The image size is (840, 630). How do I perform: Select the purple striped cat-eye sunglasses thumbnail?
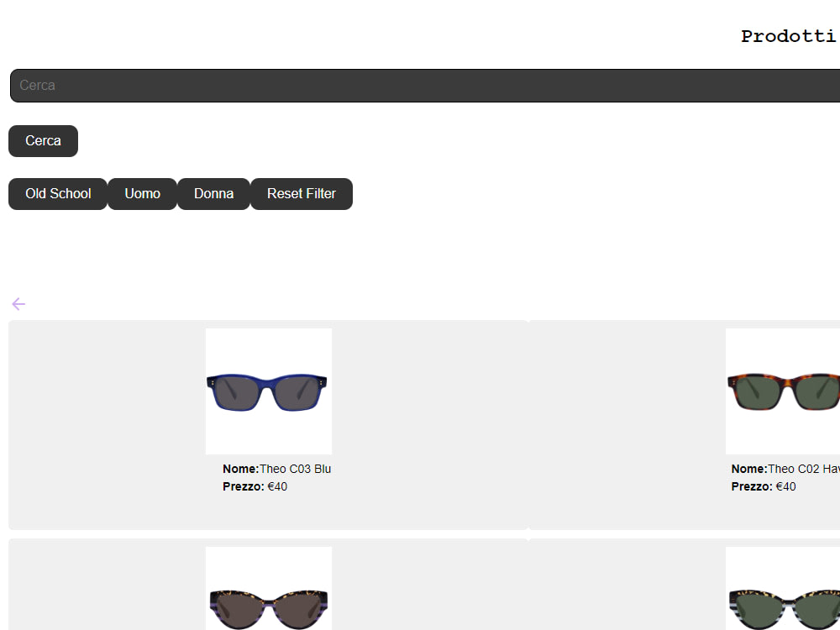pyautogui.click(x=269, y=588)
